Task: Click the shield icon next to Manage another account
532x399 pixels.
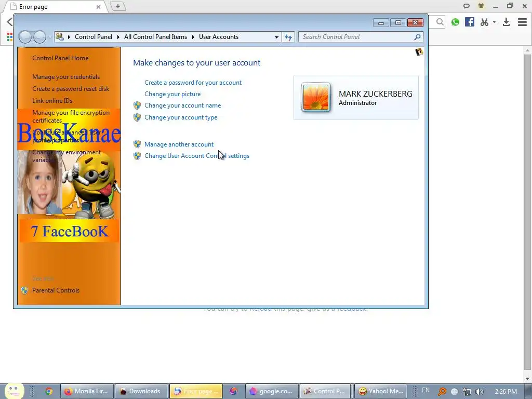Action: pyautogui.click(x=137, y=144)
